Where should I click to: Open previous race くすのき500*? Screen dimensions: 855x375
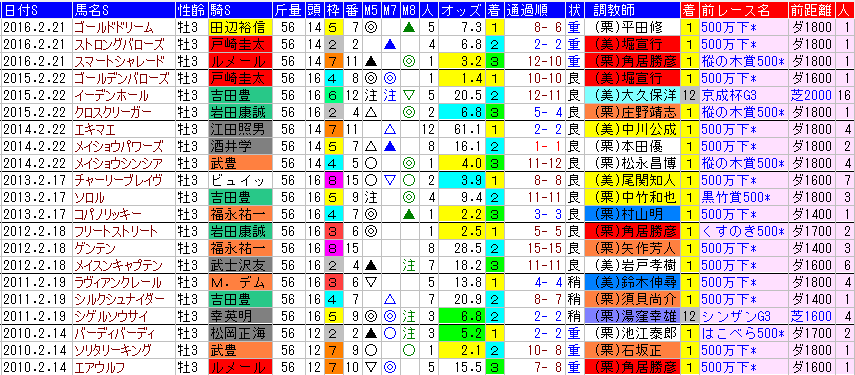[743, 232]
